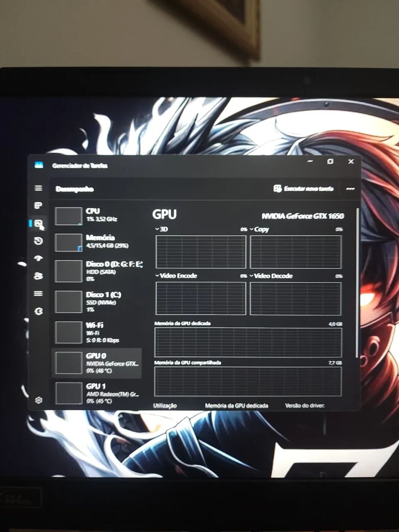This screenshot has height=532, width=399.
Task: Click Executar nova tarefa button
Action: pos(303,189)
